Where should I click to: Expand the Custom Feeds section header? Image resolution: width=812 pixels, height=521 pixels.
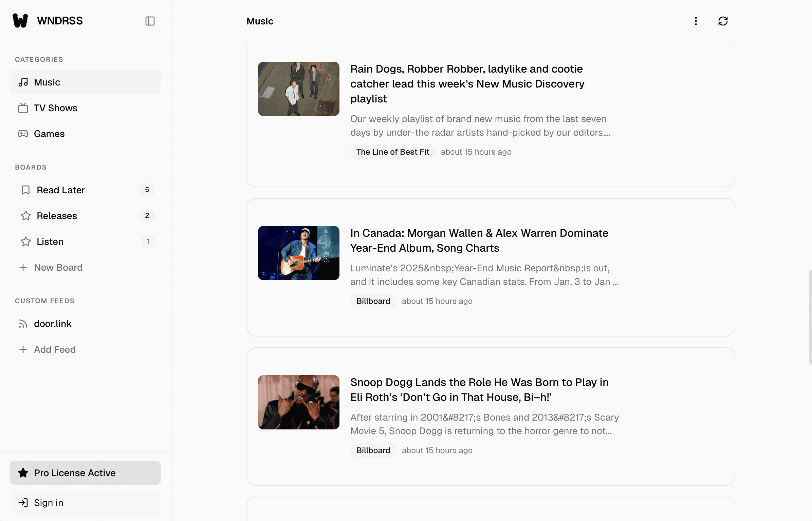(x=44, y=301)
